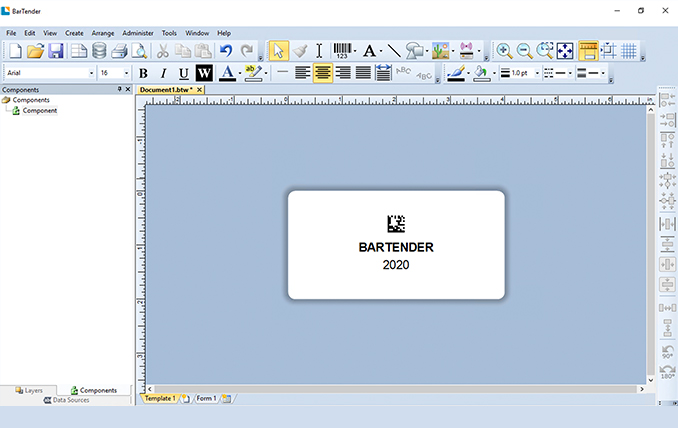Open the database connection setup icon
Screen dimensions: 678x428
pyautogui.click(x=99, y=51)
